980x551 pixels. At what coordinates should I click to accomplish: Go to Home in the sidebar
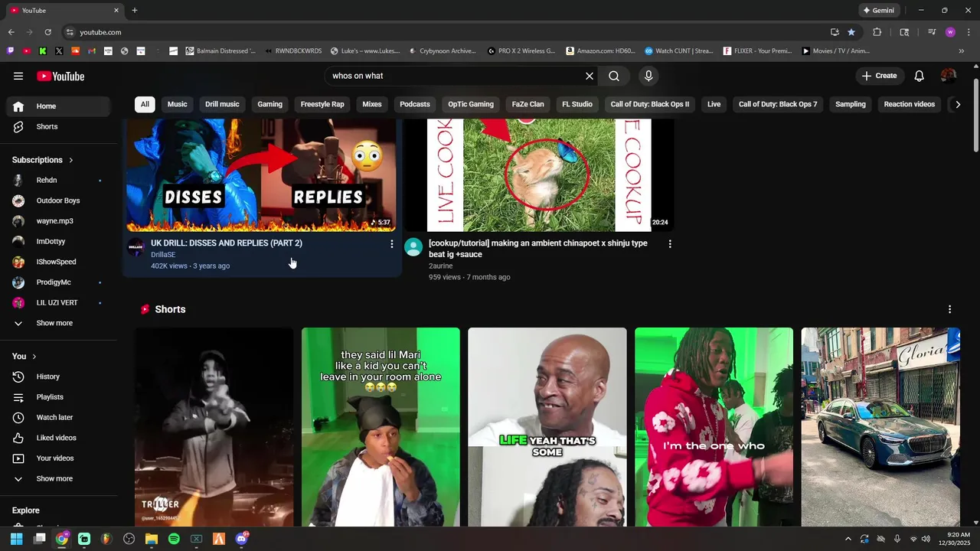pos(58,106)
